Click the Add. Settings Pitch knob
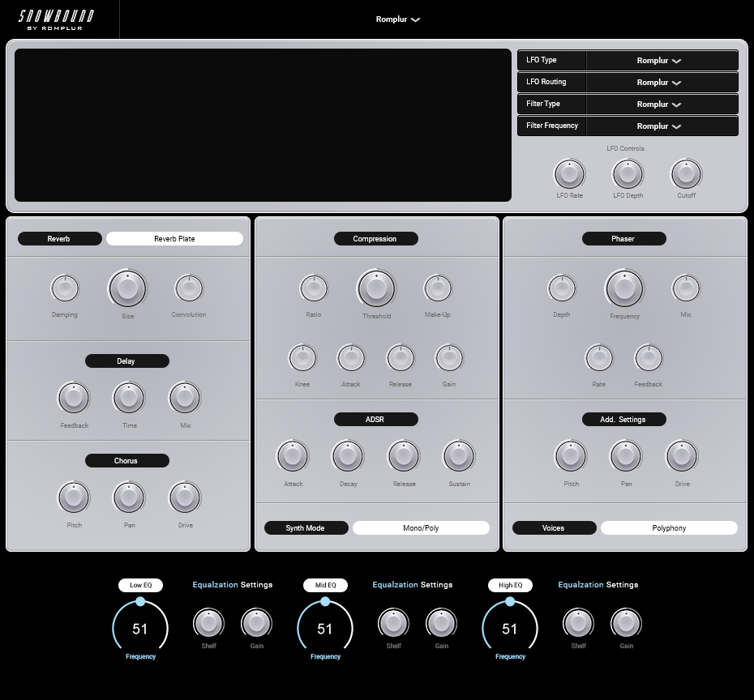Screen dimensions: 754x700 click(571, 456)
